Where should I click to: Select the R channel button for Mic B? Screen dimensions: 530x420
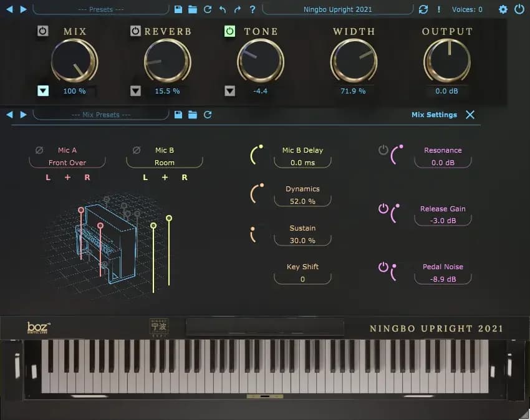tap(183, 177)
